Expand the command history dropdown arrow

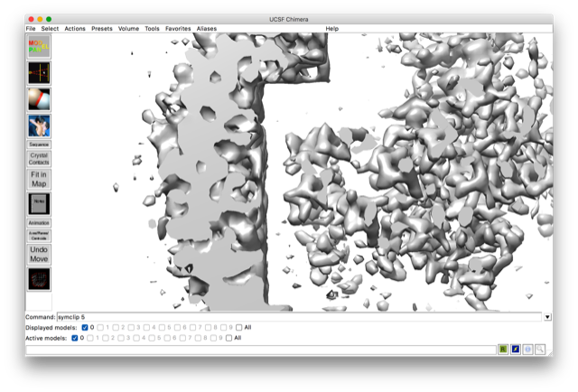point(547,317)
